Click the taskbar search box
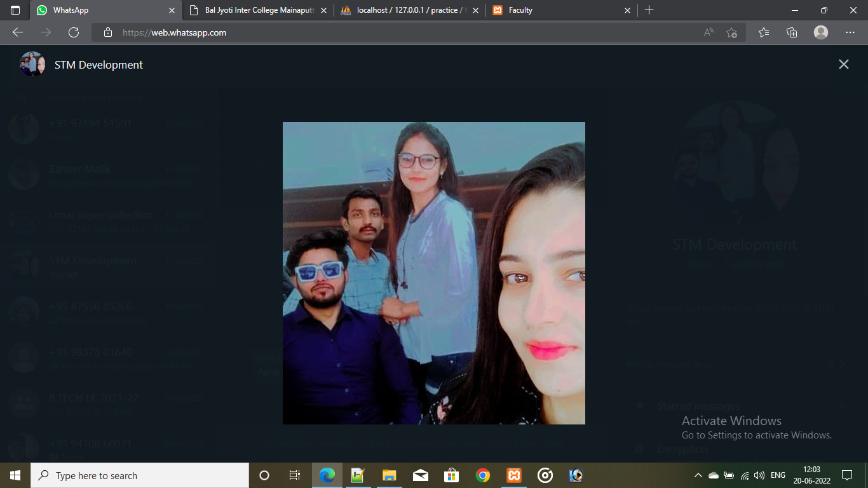 [140, 475]
